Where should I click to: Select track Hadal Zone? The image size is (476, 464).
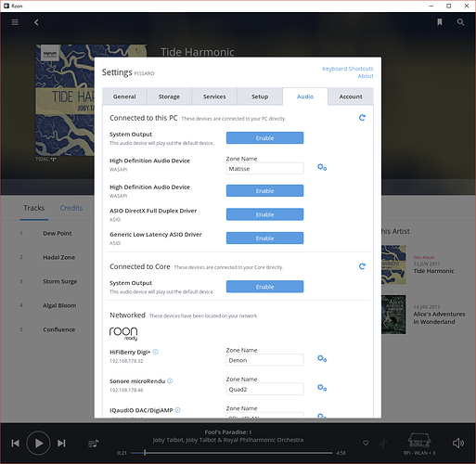tap(59, 257)
